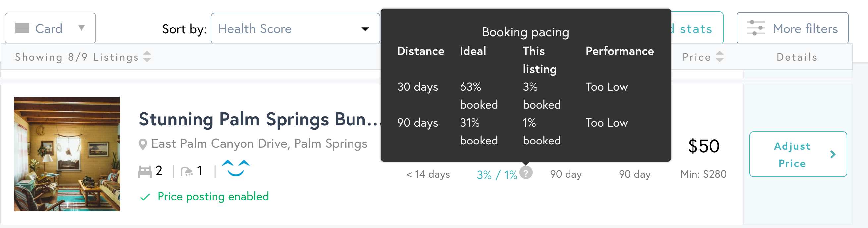Sort by the Listings column arrows
Screen dimensions: 868x228
coord(147,57)
